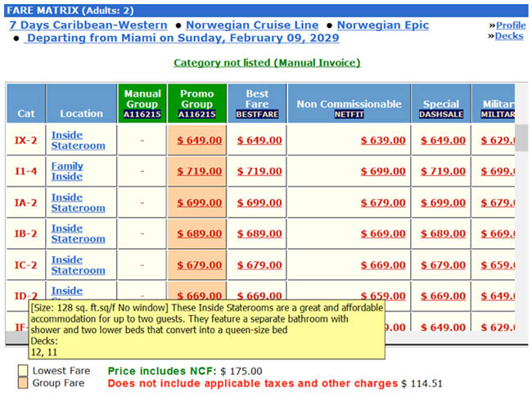Click the Lowest Fare legend color swatch
Viewport: 532px width, 402px height.
tap(23, 370)
